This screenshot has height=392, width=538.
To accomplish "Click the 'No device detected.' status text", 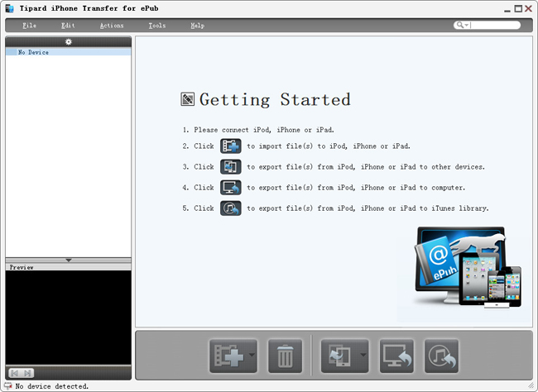I will tap(52, 386).
